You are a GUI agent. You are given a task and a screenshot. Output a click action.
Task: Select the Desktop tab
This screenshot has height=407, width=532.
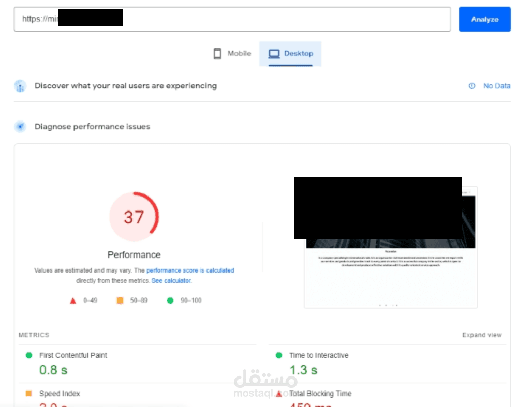290,54
